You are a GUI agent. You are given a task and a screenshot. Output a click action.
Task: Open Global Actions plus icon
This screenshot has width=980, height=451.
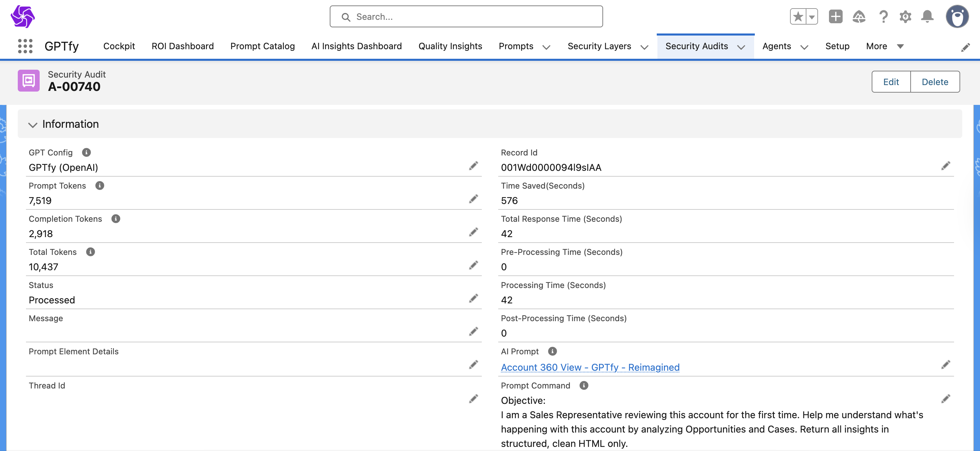[835, 17]
